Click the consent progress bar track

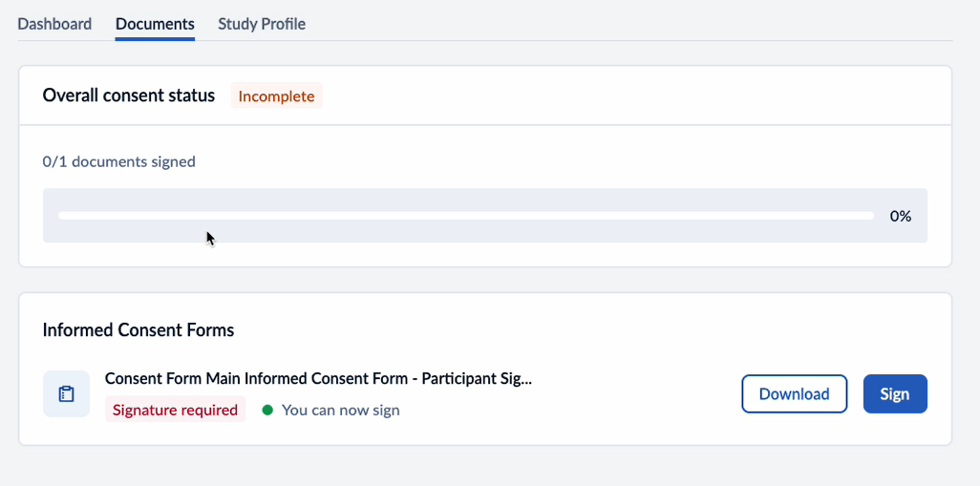pyautogui.click(x=465, y=216)
